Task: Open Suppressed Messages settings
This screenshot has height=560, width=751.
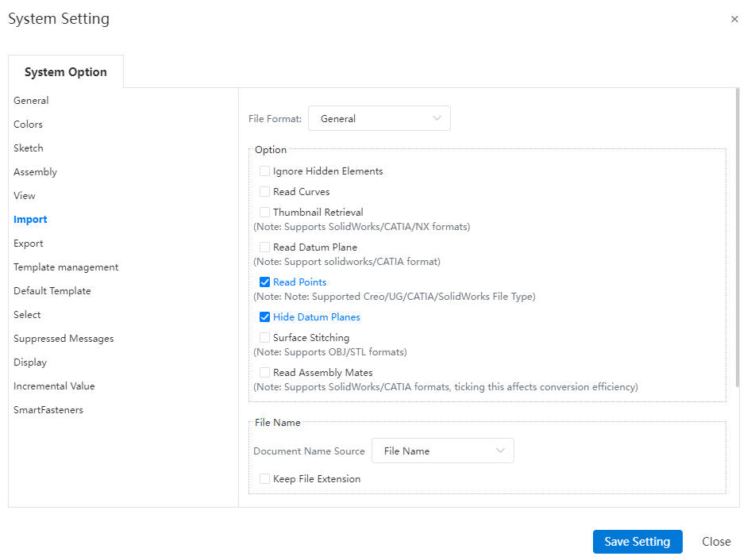Action: [x=64, y=339]
